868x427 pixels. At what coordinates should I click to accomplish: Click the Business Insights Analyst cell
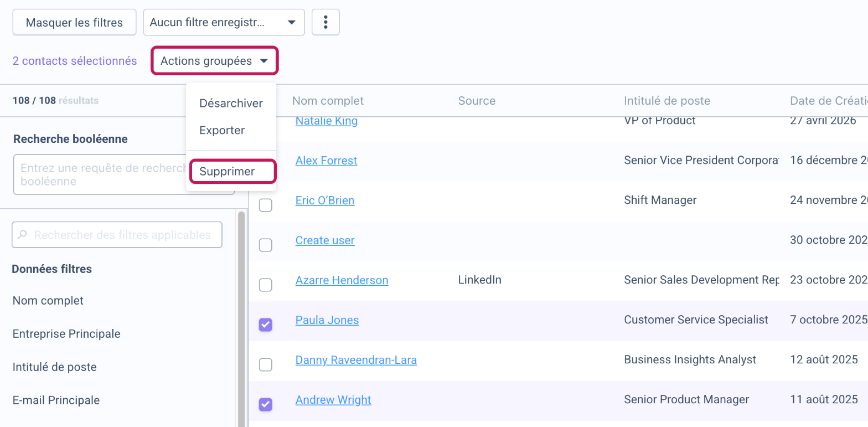[690, 360]
